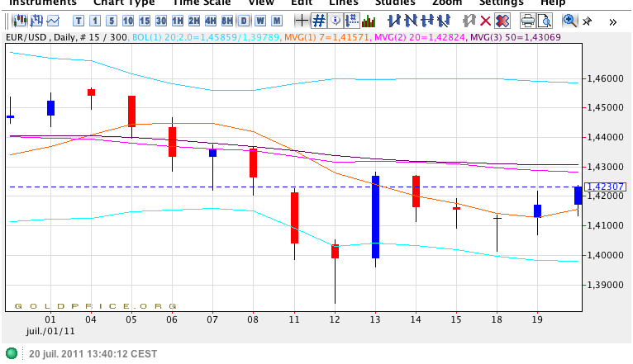Switch to the line chart type icon
This screenshot has width=633, height=364.
click(x=53, y=21)
